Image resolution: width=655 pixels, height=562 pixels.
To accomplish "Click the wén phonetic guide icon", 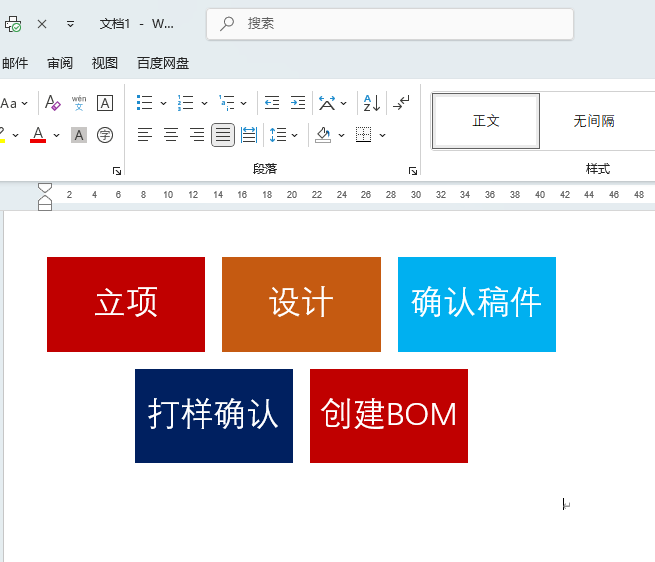I will coord(79,103).
